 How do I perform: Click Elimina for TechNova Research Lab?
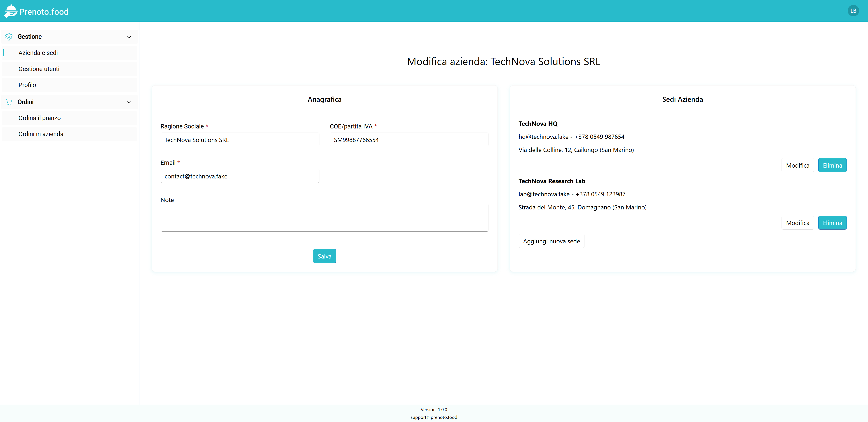coord(832,223)
